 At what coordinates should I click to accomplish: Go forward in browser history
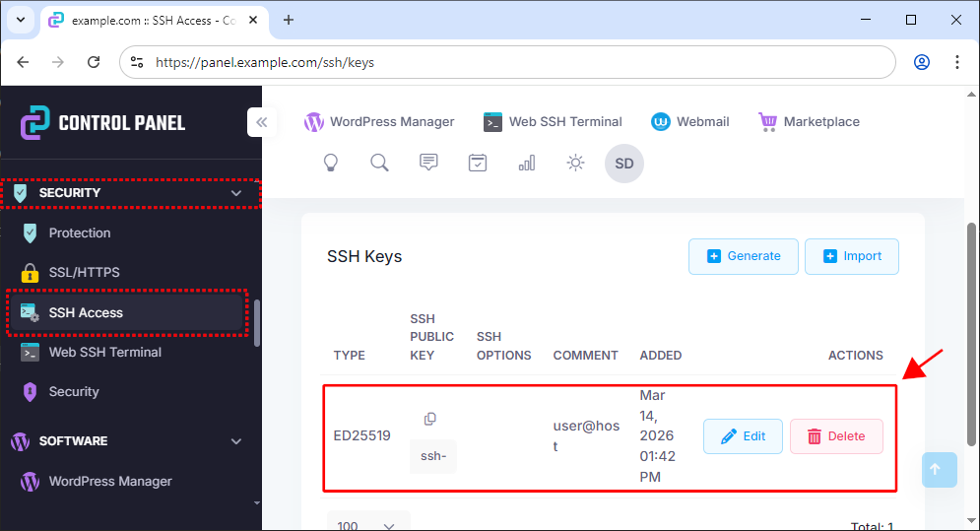click(58, 62)
